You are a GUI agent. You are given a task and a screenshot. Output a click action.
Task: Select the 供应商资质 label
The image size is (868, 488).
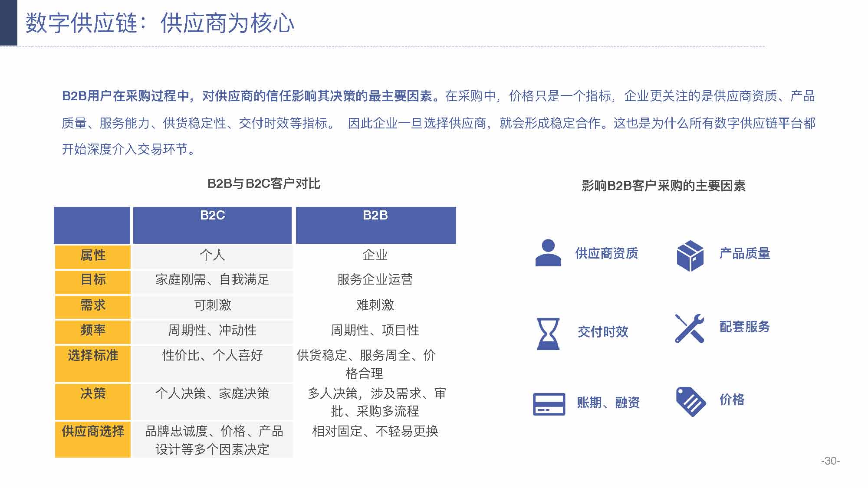(x=606, y=253)
